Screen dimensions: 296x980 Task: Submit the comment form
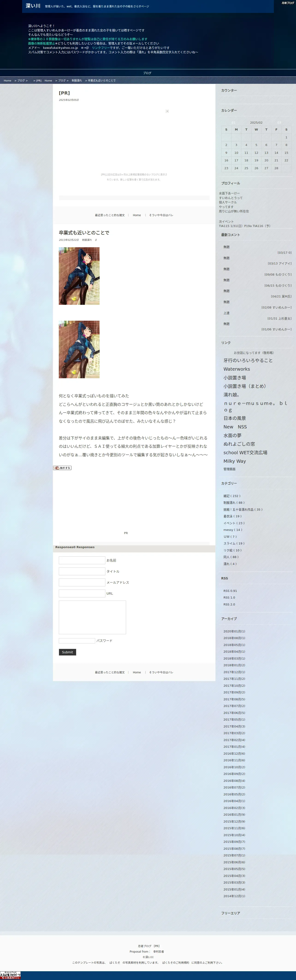[67, 652]
